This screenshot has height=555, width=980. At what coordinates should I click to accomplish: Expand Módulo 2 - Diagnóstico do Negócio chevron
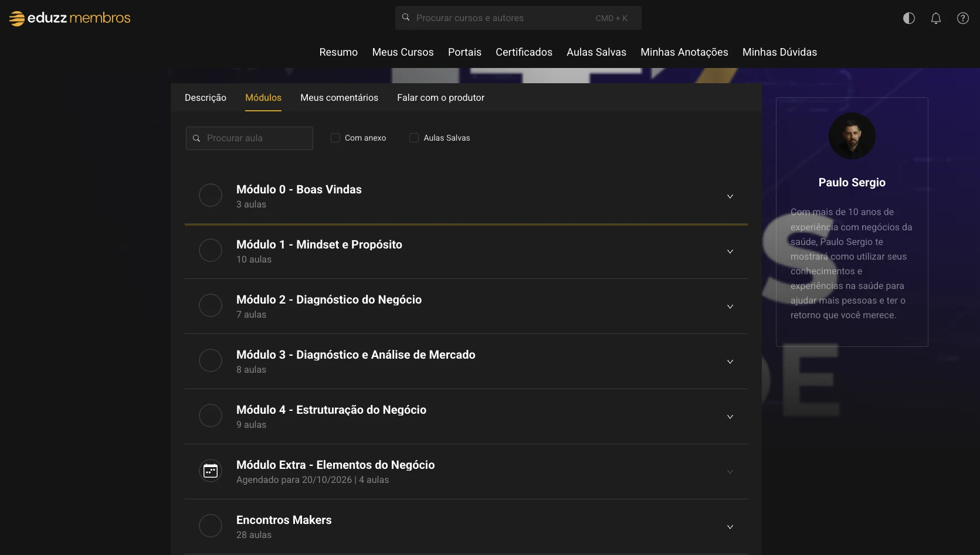[x=730, y=307]
